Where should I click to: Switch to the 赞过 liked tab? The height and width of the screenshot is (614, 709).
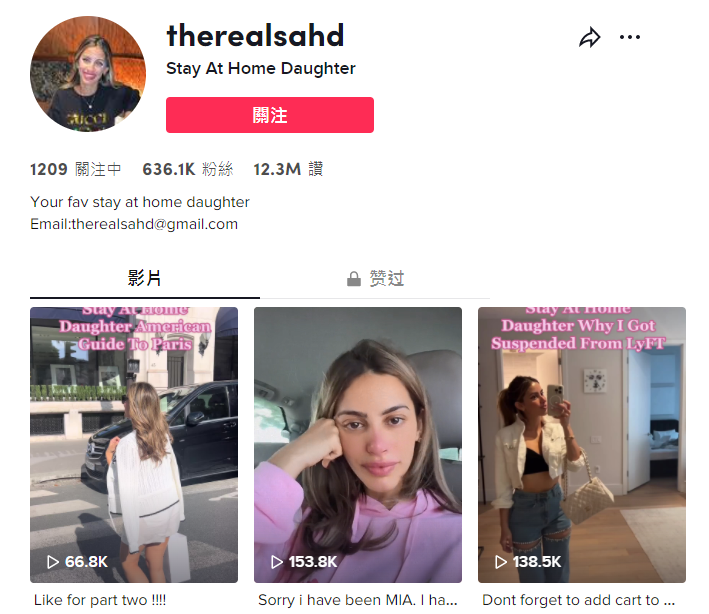pyautogui.click(x=375, y=279)
